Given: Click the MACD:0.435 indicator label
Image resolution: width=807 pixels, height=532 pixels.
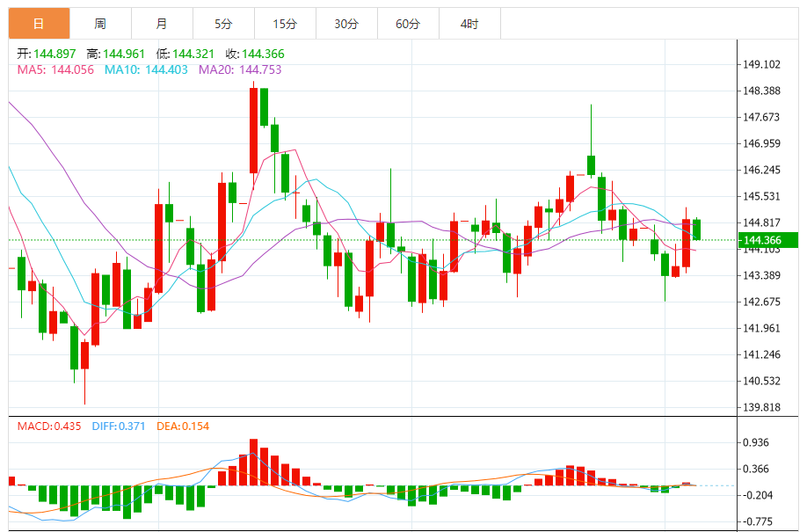Looking at the screenshot, I should [x=49, y=426].
